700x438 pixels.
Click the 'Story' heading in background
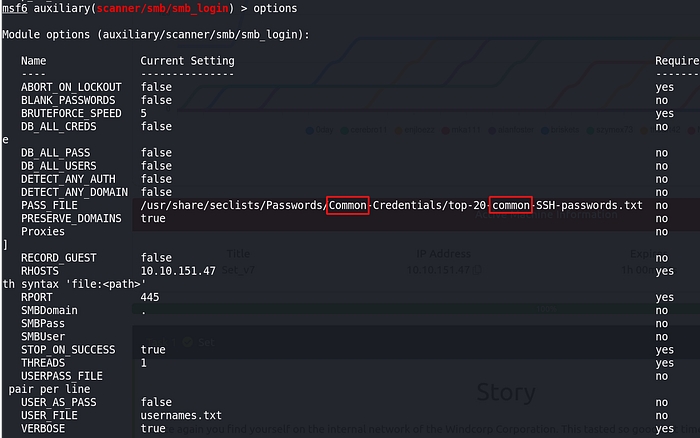[x=505, y=391]
